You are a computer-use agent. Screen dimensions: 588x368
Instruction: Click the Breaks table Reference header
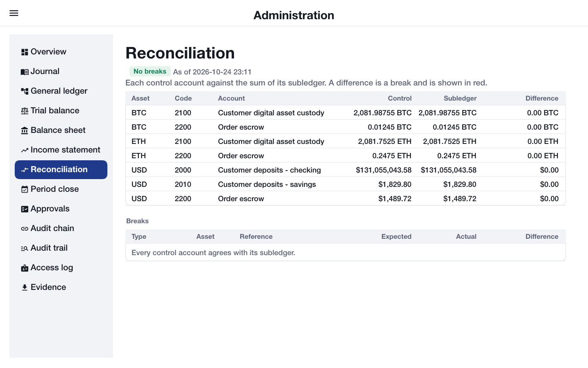(256, 236)
